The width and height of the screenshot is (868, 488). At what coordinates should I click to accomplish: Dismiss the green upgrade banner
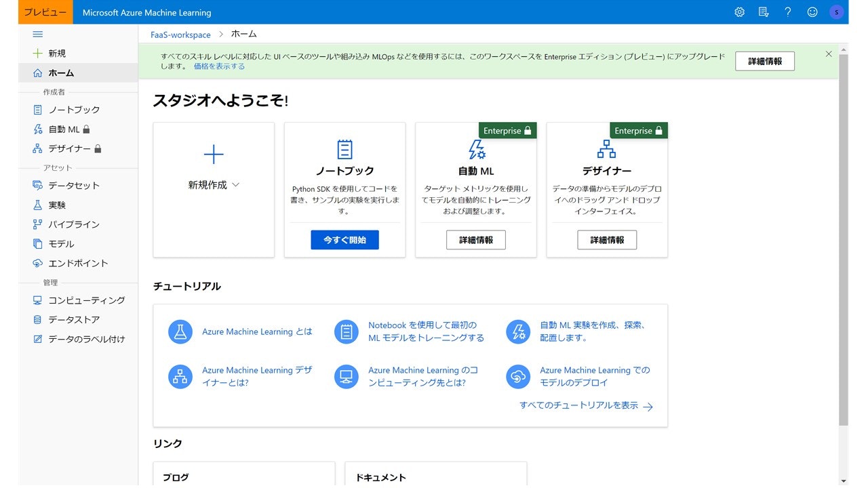point(829,54)
